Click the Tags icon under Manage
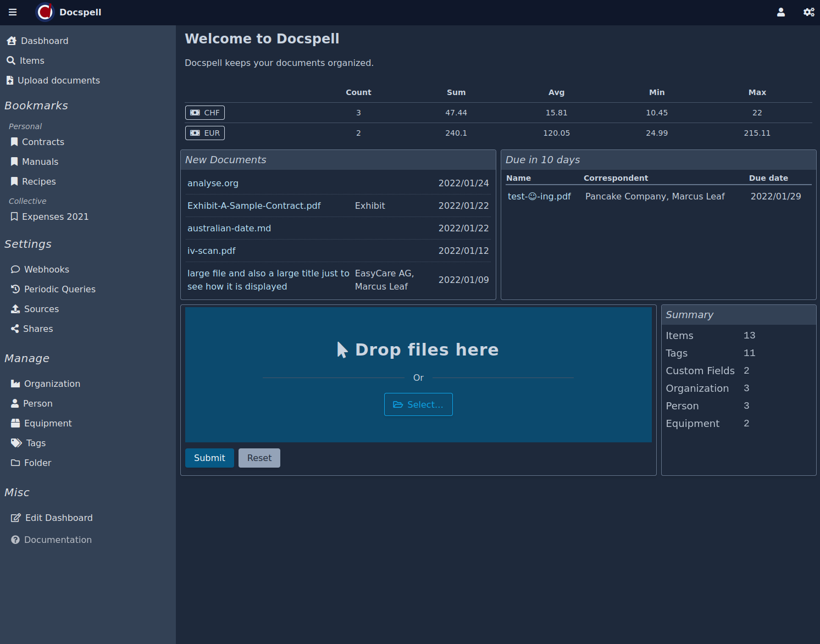This screenshot has height=644, width=820. pyautogui.click(x=16, y=443)
